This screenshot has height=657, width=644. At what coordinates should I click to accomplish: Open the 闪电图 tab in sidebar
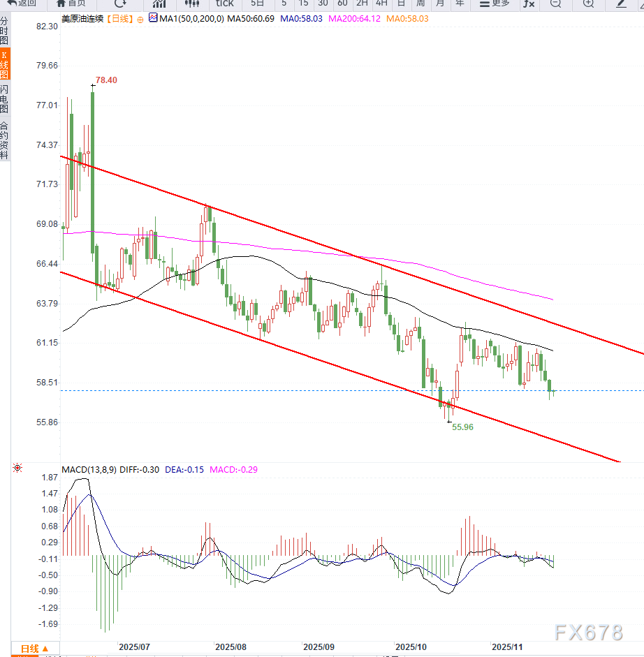point(5,99)
